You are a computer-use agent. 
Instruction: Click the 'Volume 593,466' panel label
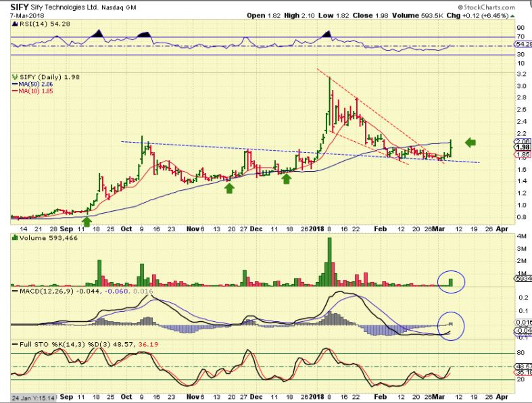point(49,238)
